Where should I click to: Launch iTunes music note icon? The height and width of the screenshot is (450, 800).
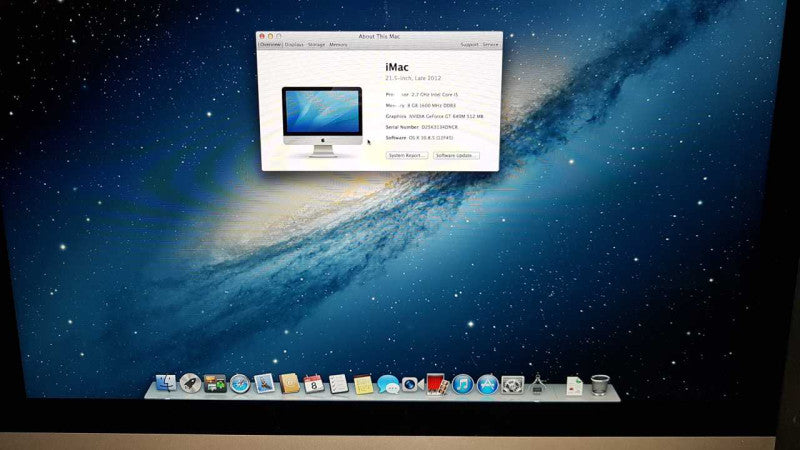(463, 384)
